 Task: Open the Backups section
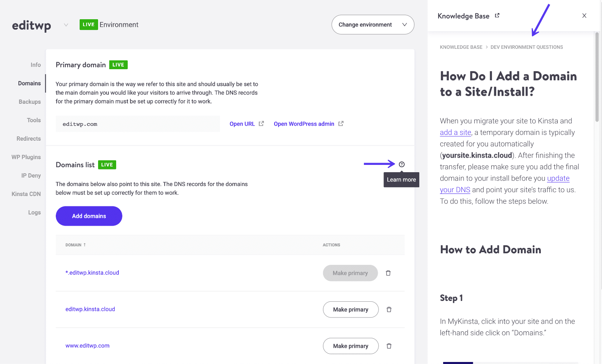[x=30, y=101]
